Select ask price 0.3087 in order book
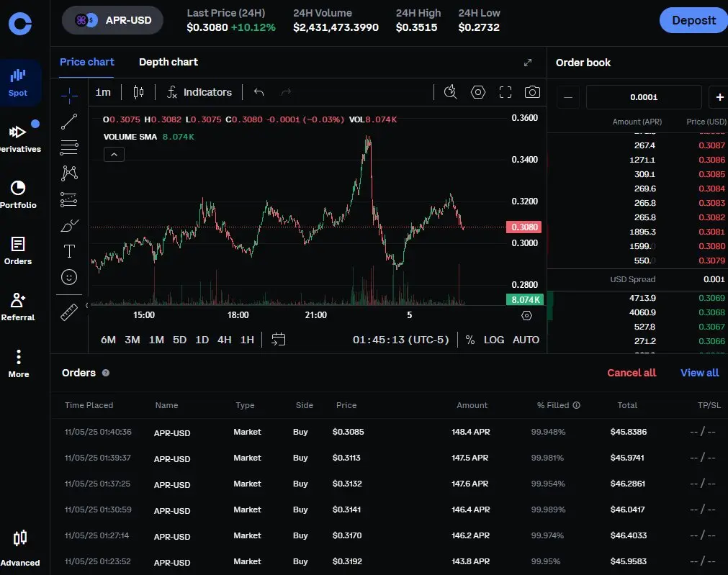This screenshot has height=575, width=728. coord(711,145)
